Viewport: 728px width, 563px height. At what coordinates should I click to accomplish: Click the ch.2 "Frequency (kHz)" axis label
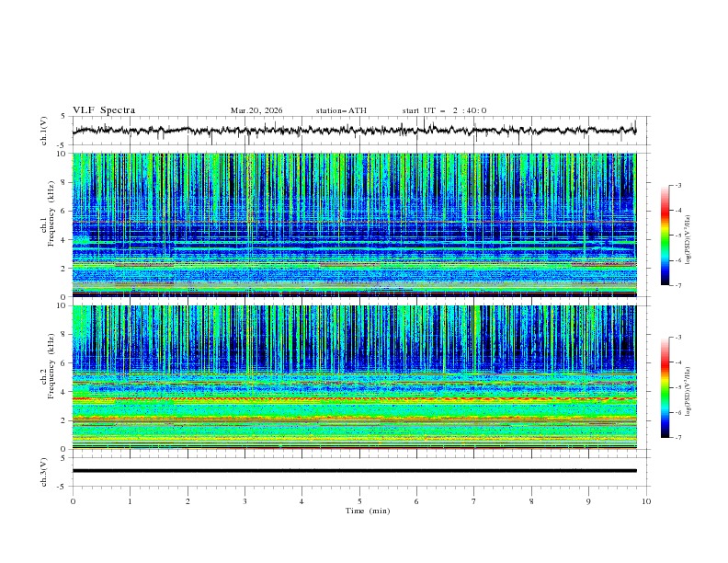pos(51,365)
